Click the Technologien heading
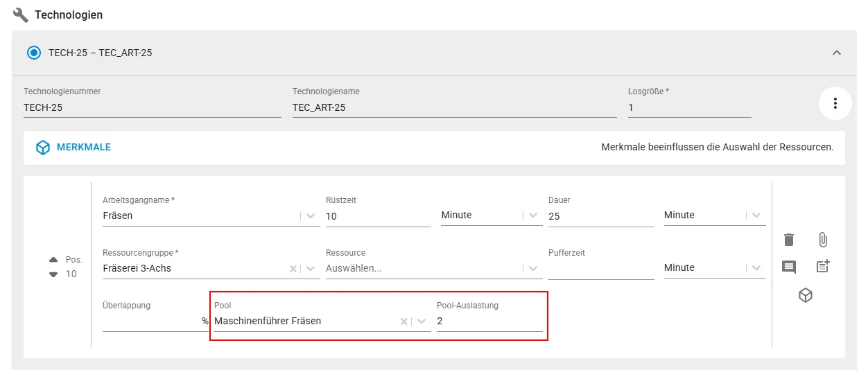The image size is (868, 370). point(69,15)
